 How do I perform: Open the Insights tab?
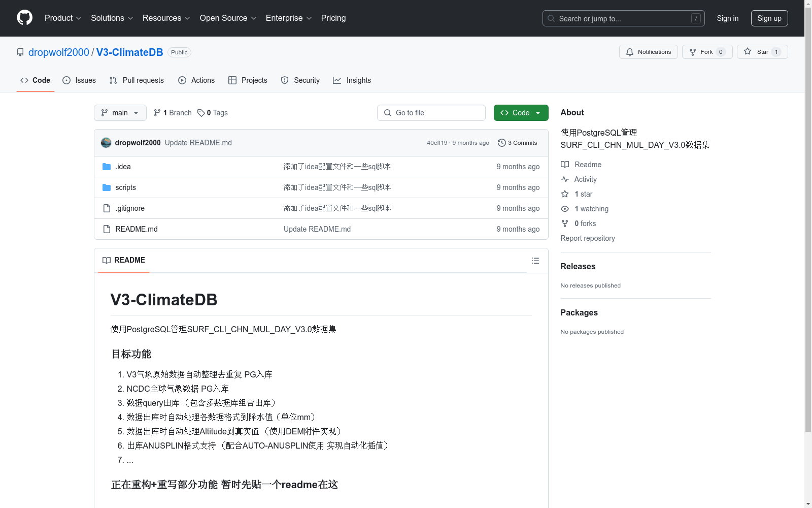[352, 80]
